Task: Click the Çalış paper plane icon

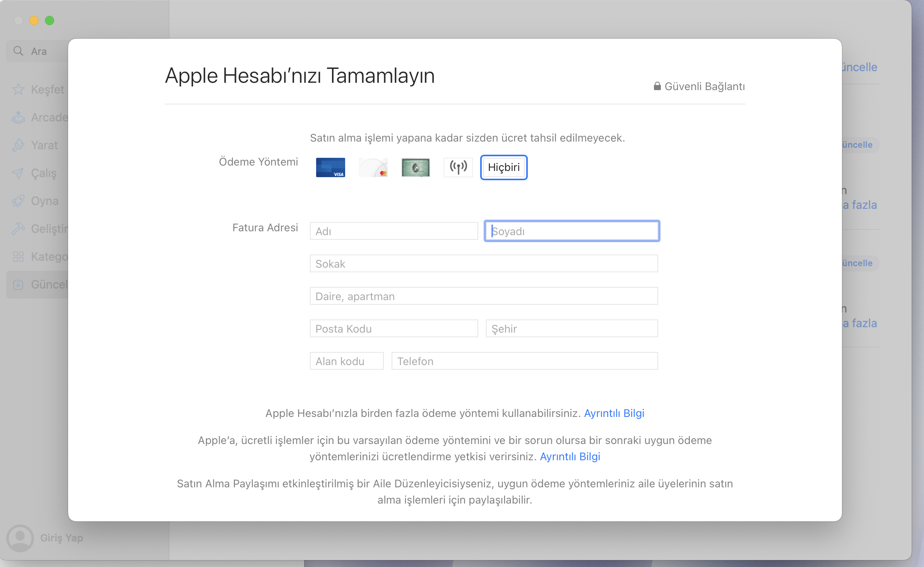Action: tap(18, 173)
